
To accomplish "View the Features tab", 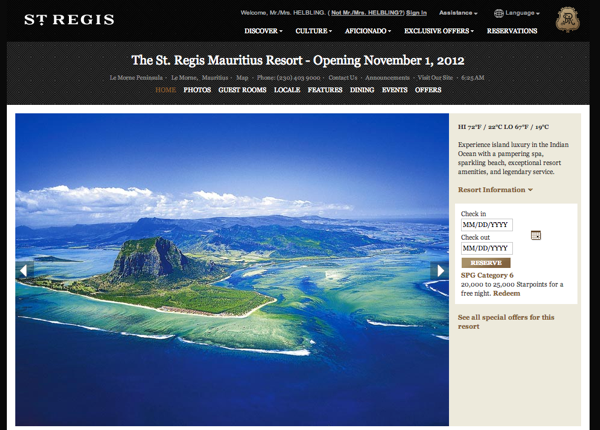I will point(325,90).
